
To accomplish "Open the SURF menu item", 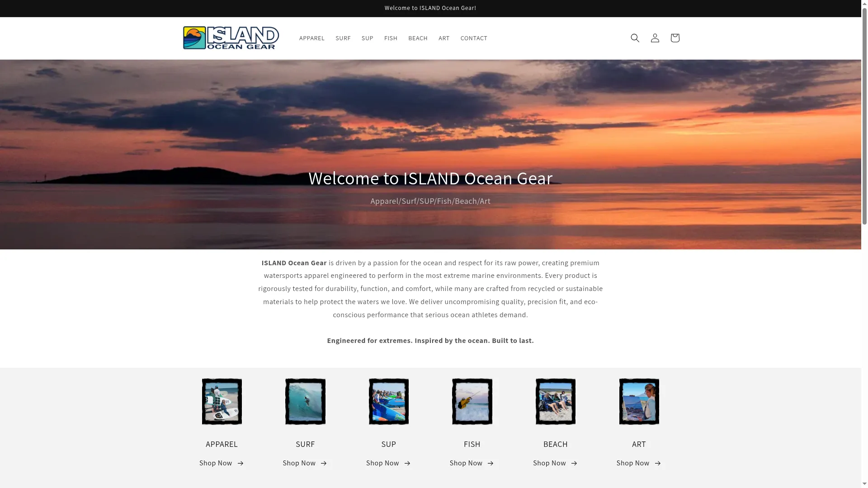I will coord(343,38).
